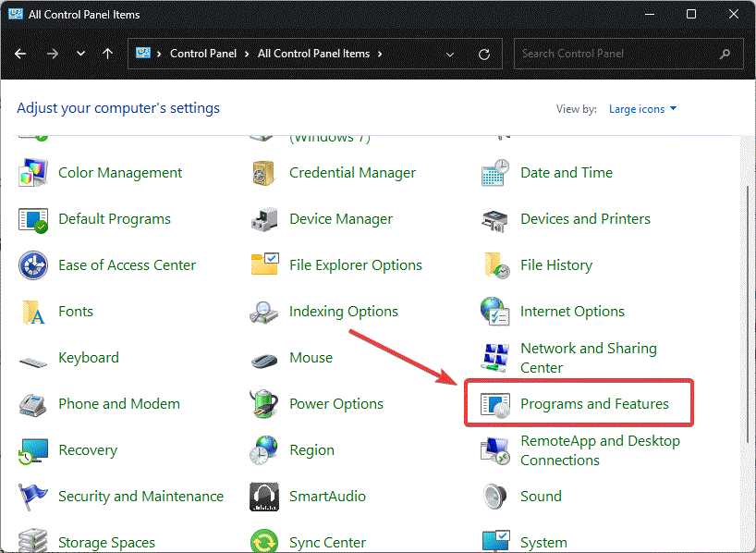
Task: Focus the Search Control Panel field
Action: pyautogui.click(x=628, y=54)
